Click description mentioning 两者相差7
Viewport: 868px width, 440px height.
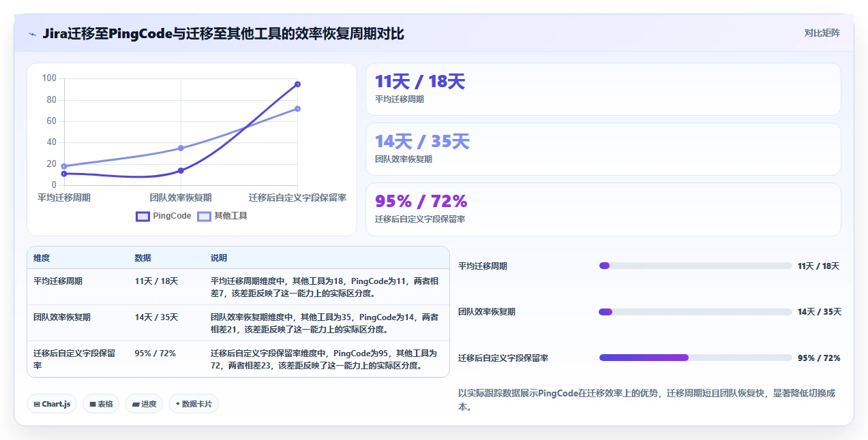coord(325,287)
